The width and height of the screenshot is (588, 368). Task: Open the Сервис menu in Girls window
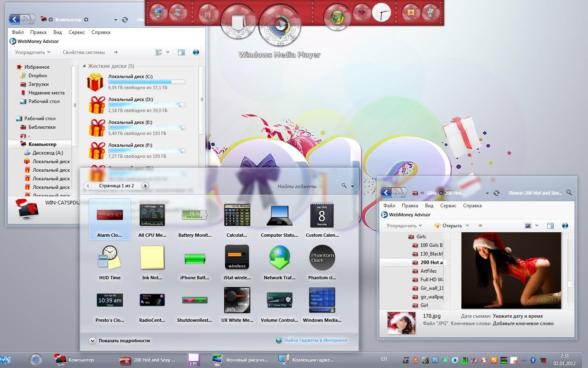[448, 206]
